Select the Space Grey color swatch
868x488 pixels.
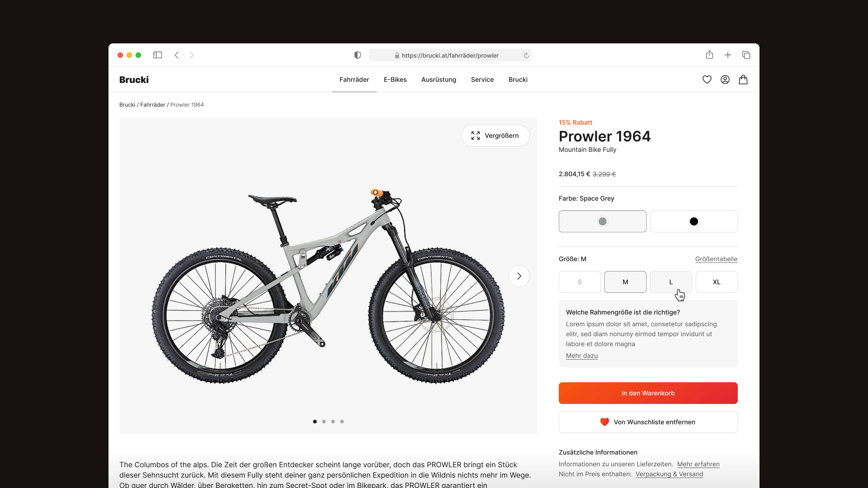point(602,221)
